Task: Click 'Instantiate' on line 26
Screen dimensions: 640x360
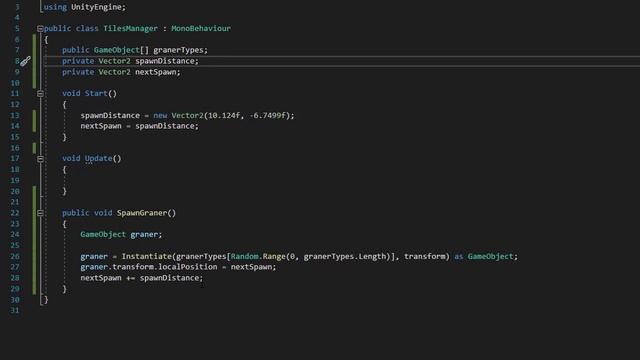Action: point(147,256)
